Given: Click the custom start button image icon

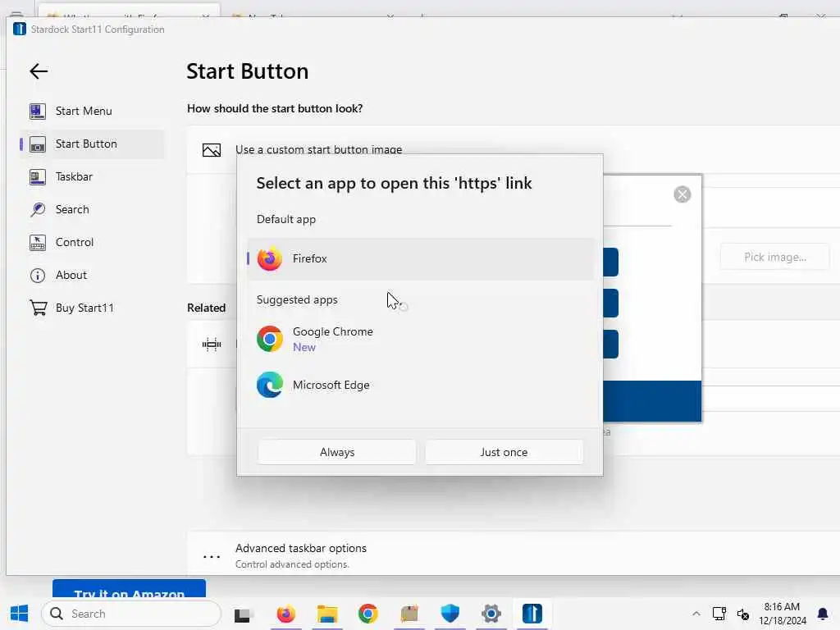Looking at the screenshot, I should (x=212, y=150).
